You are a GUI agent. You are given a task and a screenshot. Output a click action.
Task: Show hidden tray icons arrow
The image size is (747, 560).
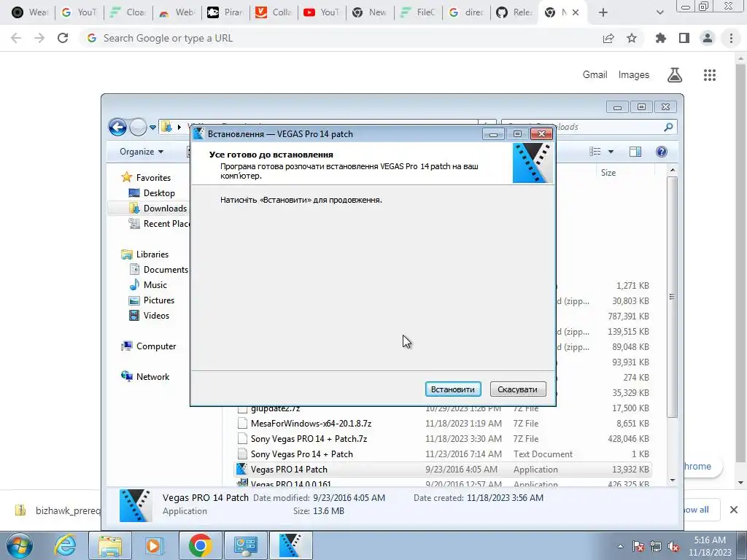pyautogui.click(x=620, y=546)
